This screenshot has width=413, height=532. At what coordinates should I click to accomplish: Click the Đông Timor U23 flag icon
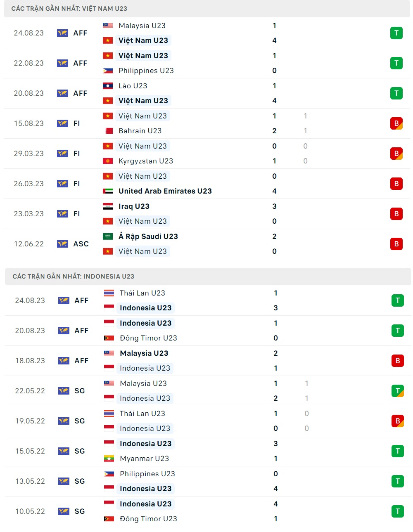pos(108,338)
